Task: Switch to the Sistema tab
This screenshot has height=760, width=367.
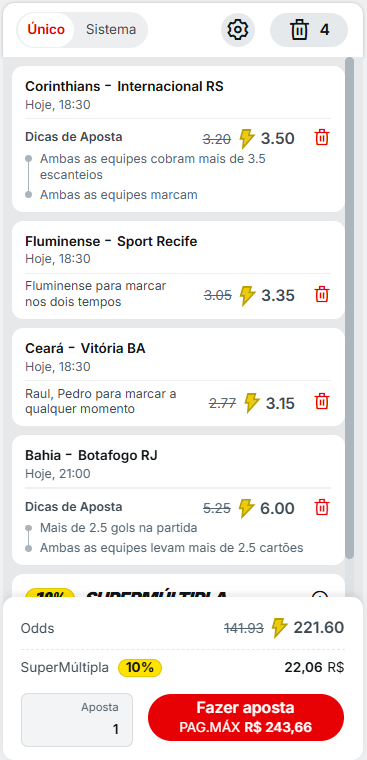Action: (x=111, y=30)
